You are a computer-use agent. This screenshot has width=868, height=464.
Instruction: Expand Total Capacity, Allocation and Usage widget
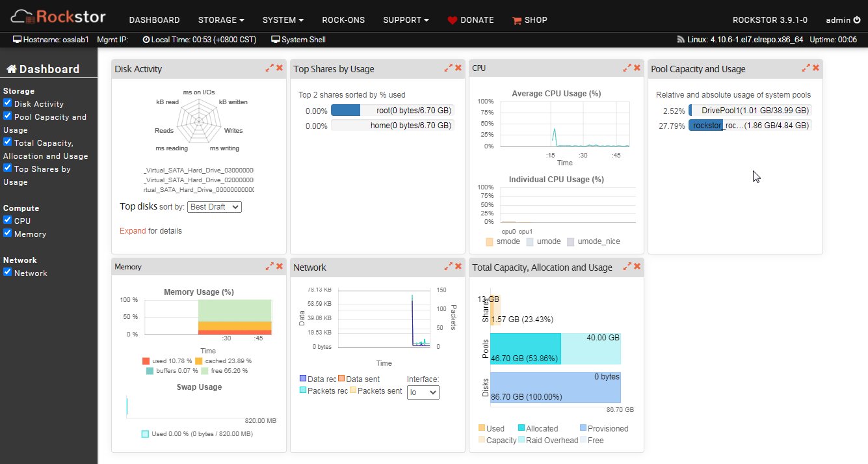coord(627,266)
